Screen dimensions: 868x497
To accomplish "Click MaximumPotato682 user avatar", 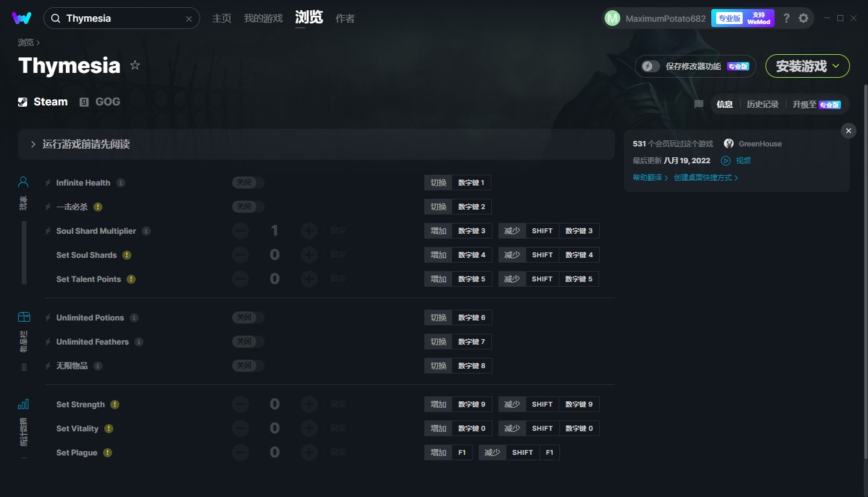I will coord(612,19).
